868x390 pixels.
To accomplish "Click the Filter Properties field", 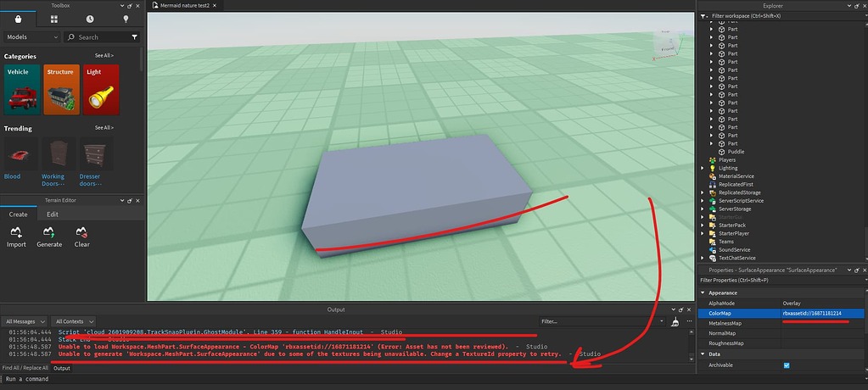I will [x=781, y=281].
